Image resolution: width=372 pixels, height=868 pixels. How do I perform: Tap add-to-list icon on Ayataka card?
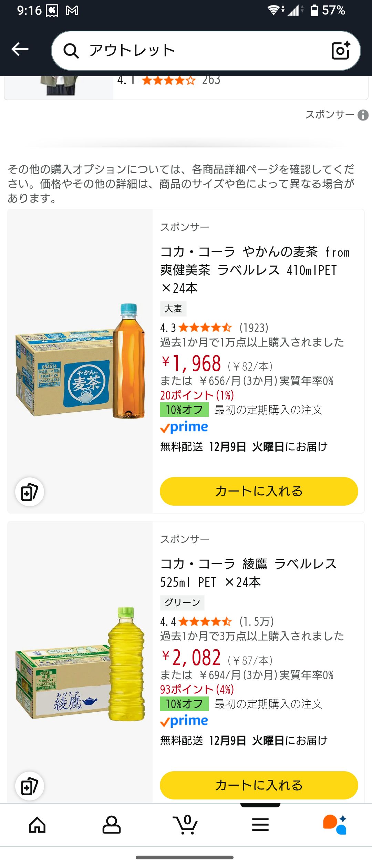pyautogui.click(x=30, y=786)
